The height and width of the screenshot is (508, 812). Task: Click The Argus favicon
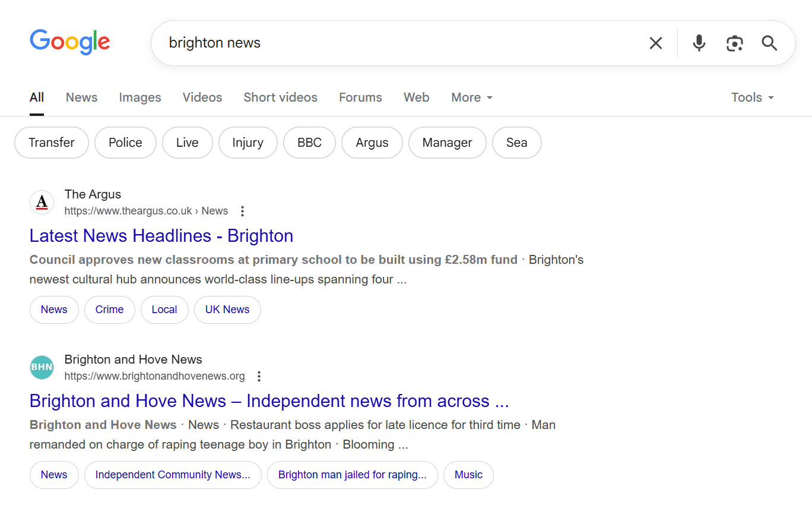[42, 202]
